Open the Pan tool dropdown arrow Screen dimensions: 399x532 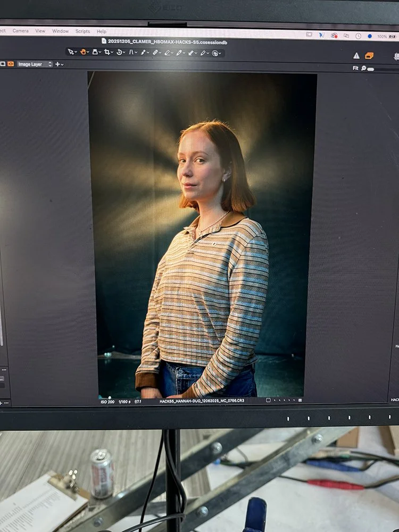pos(88,52)
